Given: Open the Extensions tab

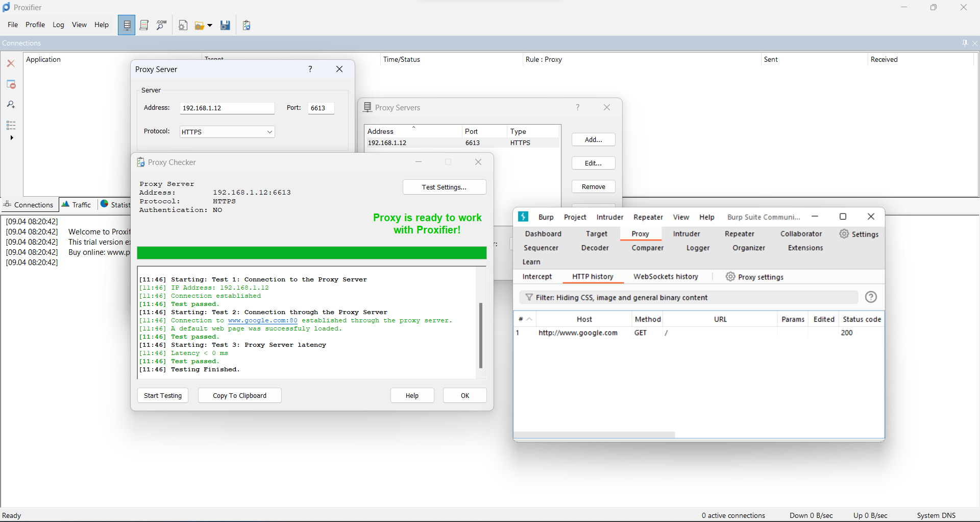Looking at the screenshot, I should tap(805, 248).
